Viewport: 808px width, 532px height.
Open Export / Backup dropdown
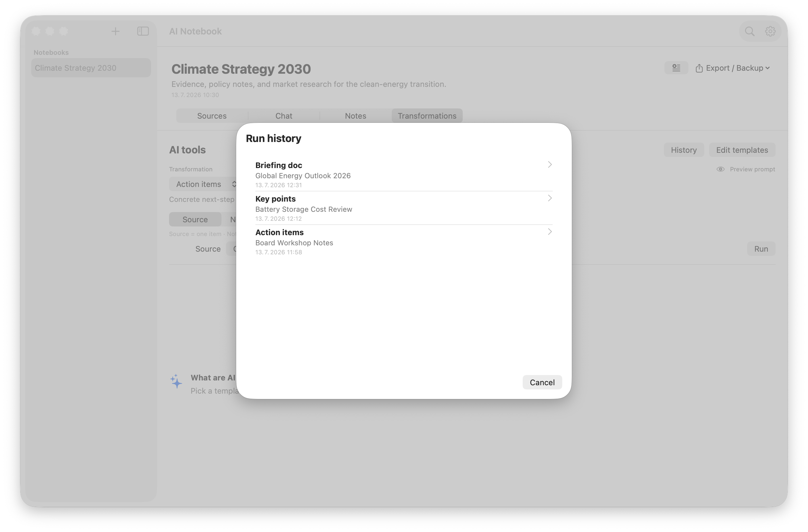click(733, 68)
